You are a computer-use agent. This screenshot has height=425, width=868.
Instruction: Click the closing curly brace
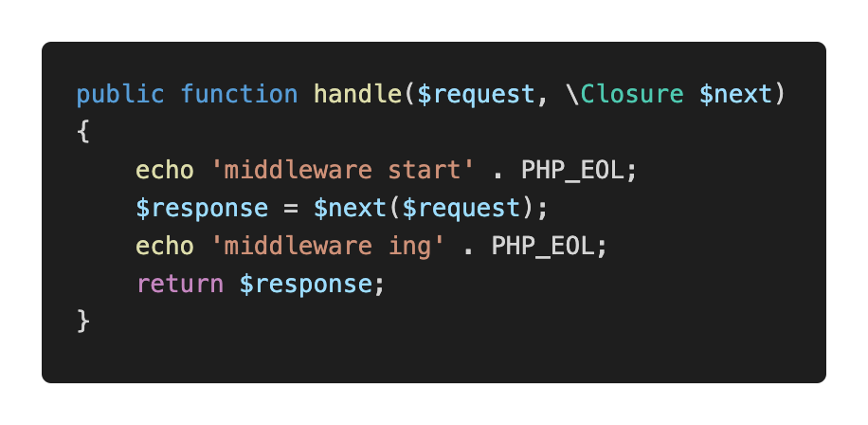click(83, 322)
